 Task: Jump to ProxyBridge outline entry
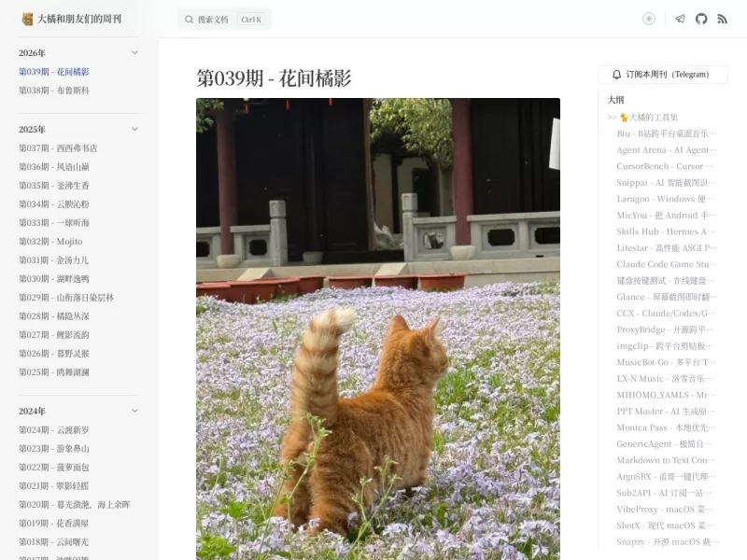665,329
